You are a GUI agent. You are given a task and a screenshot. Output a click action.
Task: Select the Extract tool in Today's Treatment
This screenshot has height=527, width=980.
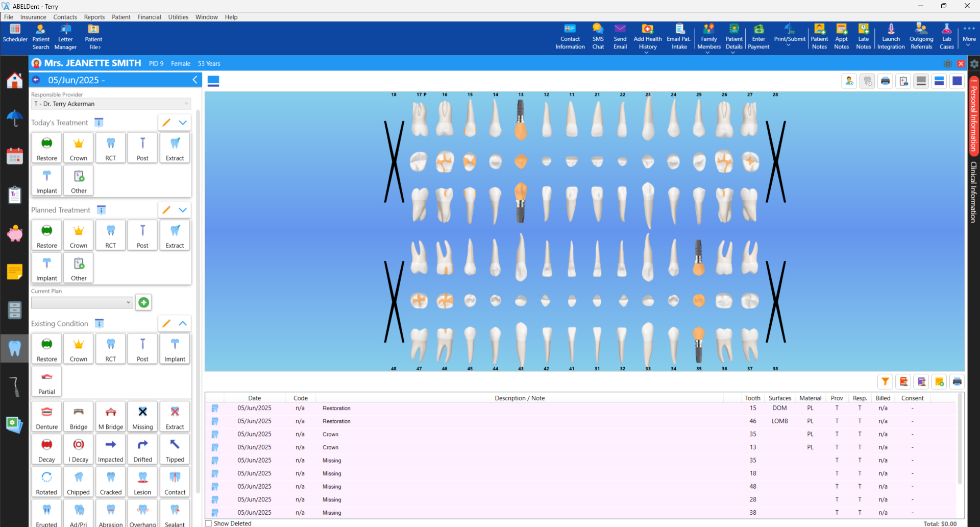(175, 148)
